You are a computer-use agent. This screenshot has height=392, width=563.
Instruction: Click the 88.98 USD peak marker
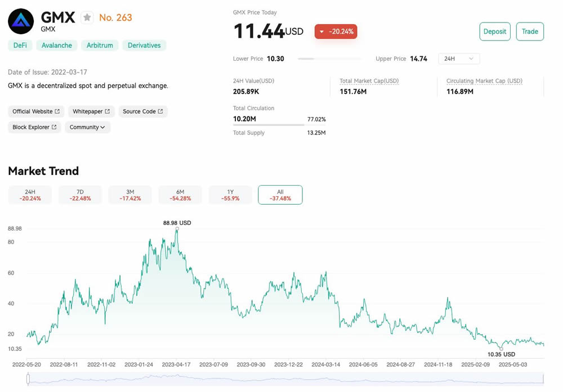[x=177, y=228]
